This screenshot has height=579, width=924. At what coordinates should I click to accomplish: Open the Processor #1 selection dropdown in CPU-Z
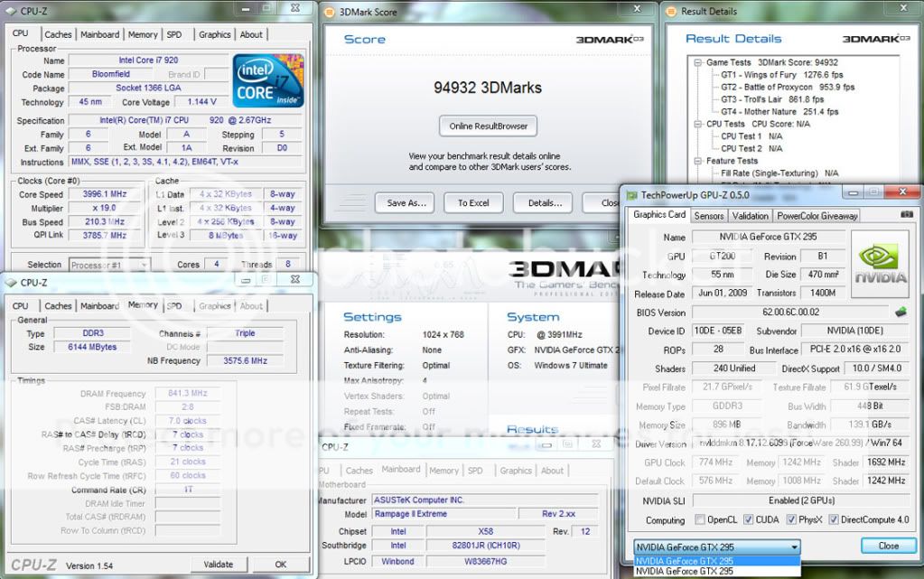coord(109,265)
